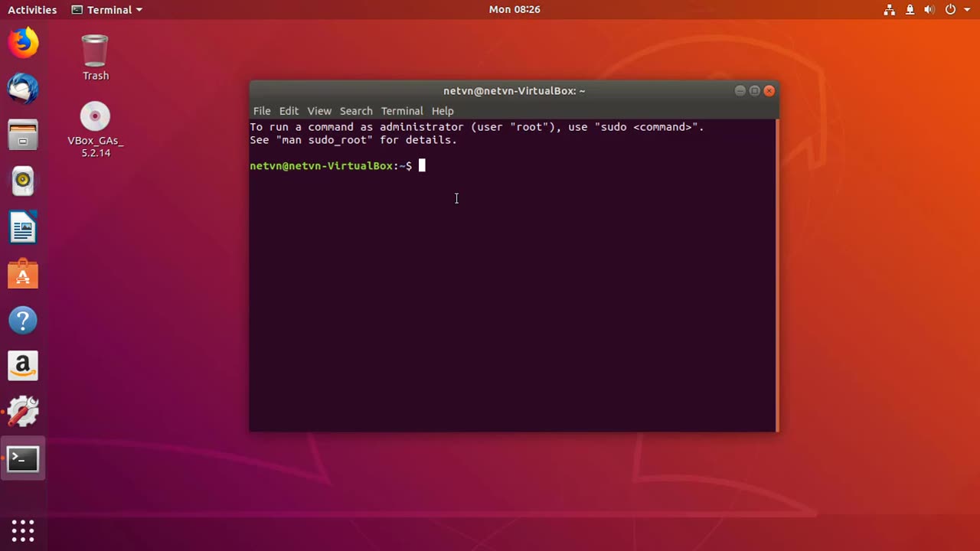
Task: Click the netvn@netvn-VirtualBox prompt text
Action: (331, 166)
